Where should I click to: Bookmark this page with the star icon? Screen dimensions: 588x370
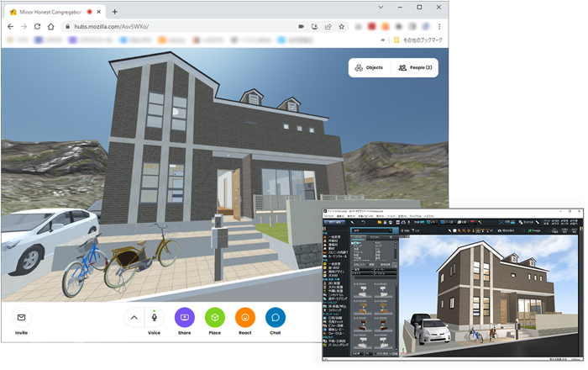tap(342, 26)
